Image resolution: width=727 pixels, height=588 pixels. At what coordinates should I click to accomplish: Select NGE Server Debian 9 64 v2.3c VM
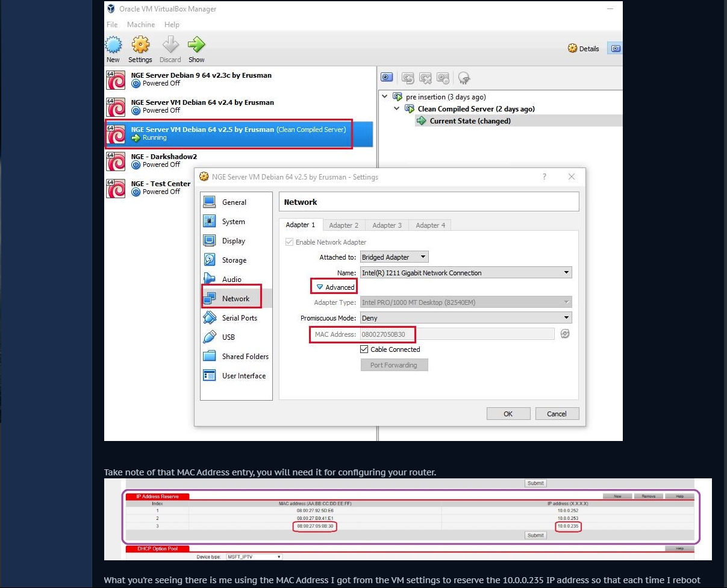[239, 80]
